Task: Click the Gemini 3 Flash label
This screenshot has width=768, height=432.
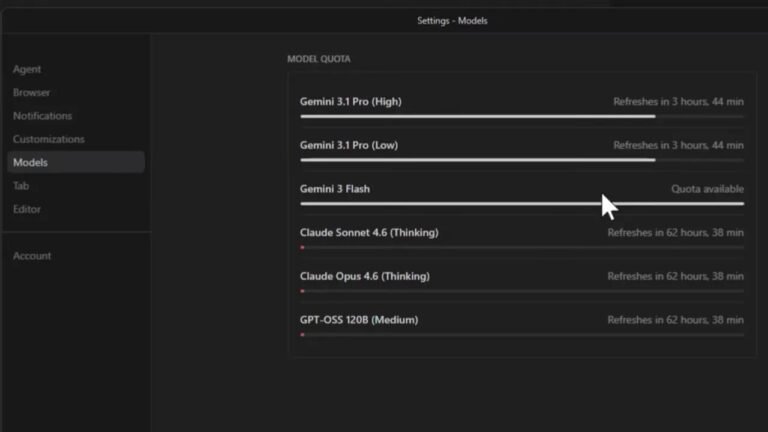Action: (335, 189)
